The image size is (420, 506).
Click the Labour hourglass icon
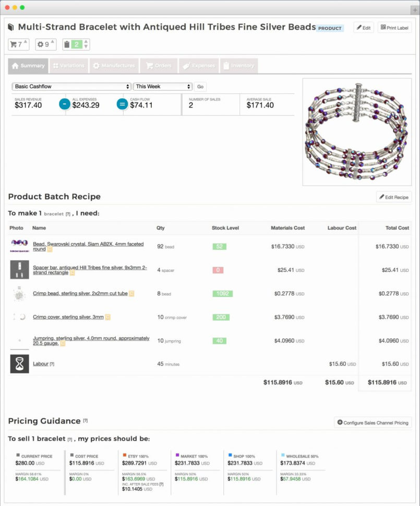coord(19,364)
